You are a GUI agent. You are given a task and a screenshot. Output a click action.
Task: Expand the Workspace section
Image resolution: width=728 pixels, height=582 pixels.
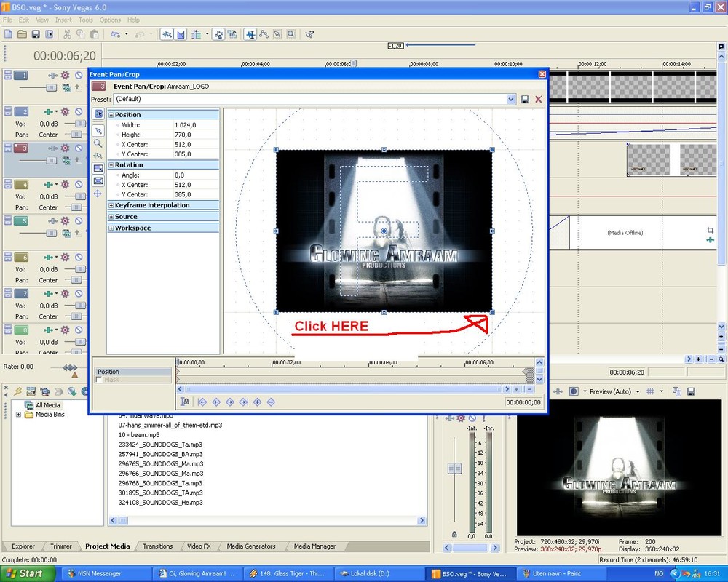click(x=111, y=228)
